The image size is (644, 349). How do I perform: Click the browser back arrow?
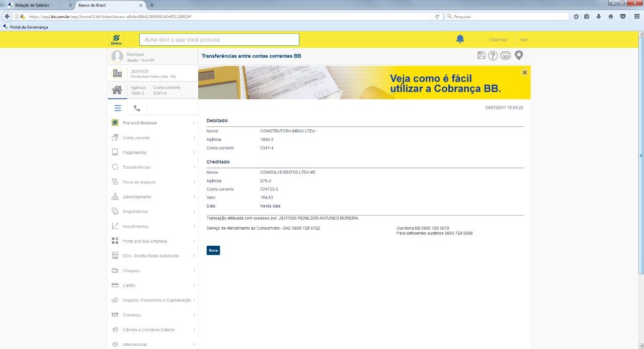7,16
